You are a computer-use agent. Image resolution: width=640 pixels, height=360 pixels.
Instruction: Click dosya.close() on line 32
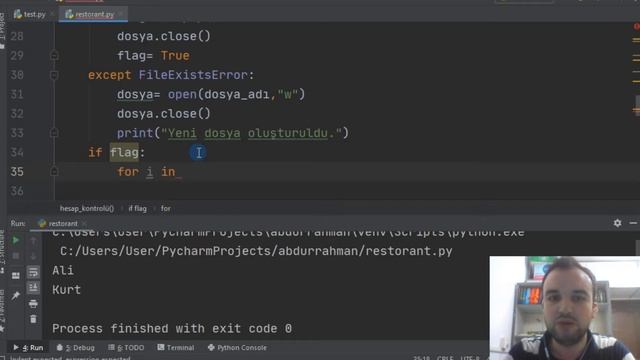coord(164,114)
